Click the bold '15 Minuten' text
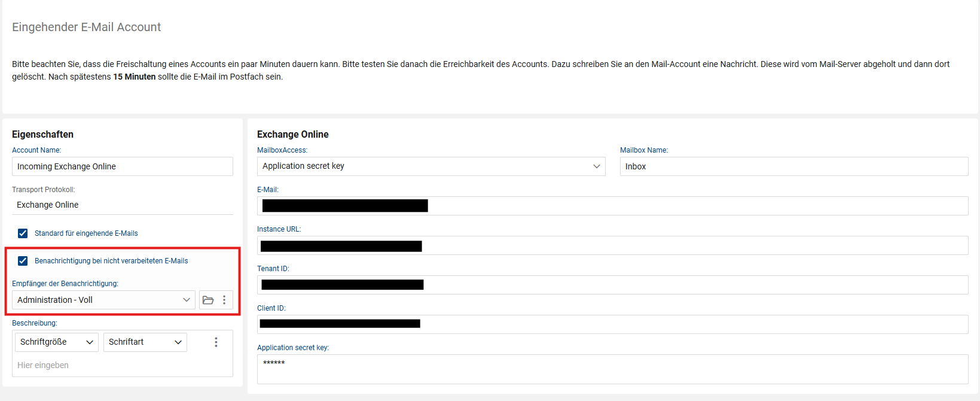The width and height of the screenshot is (980, 401). (x=135, y=77)
